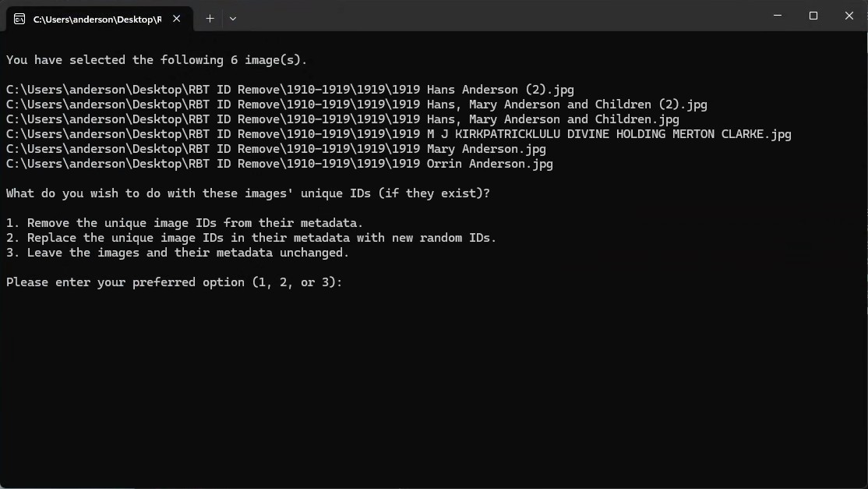Click the 'Anderson and Children (2).jpg' path line
Viewport: 868px width, 489px height.
(356, 105)
